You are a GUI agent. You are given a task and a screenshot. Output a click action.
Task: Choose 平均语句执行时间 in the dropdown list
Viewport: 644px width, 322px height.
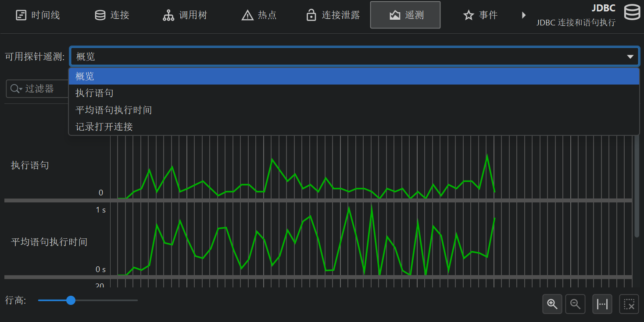(x=114, y=110)
